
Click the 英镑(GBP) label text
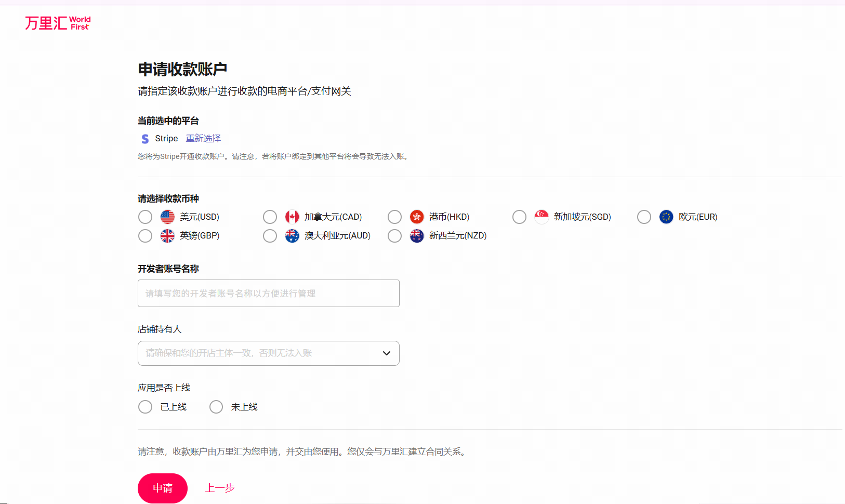tap(200, 236)
